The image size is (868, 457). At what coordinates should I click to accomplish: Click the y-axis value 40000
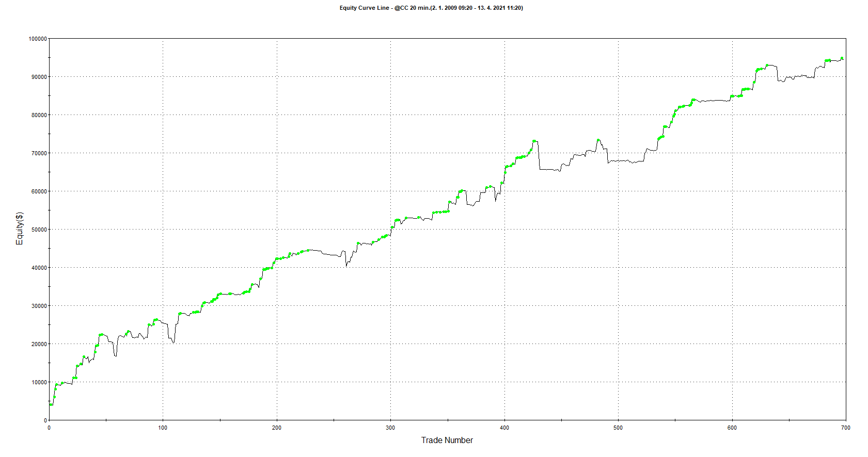click(x=39, y=268)
